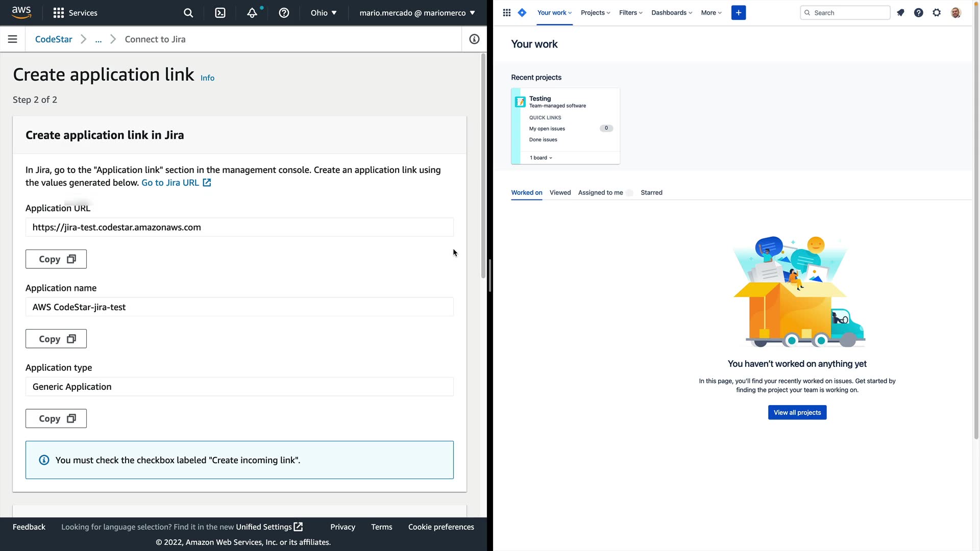Open AWS CloudShell terminal icon
Viewport: 980px width, 551px height.
tap(220, 13)
